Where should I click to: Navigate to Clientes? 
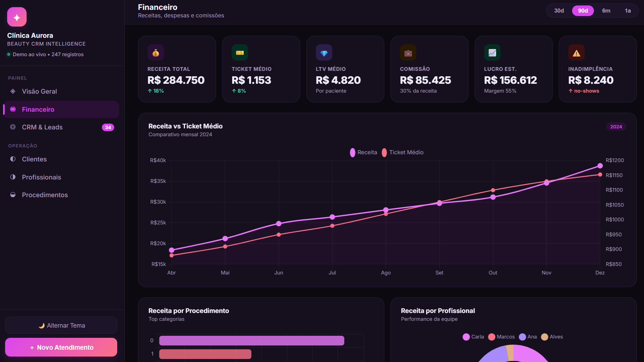(x=61, y=159)
